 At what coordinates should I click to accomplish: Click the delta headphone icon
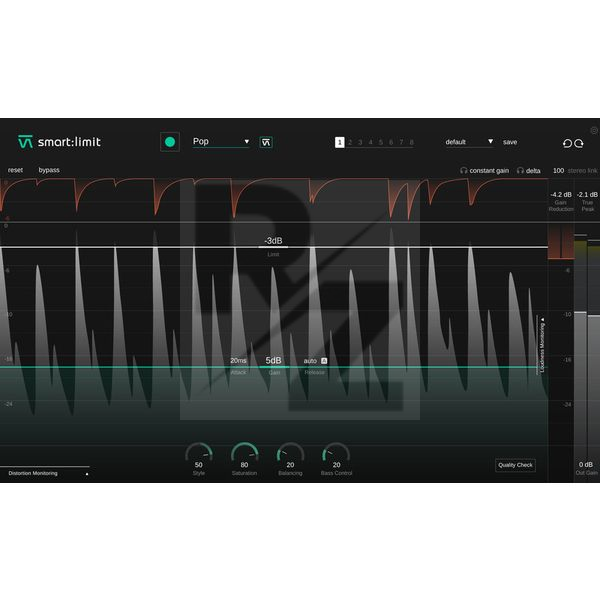click(520, 170)
